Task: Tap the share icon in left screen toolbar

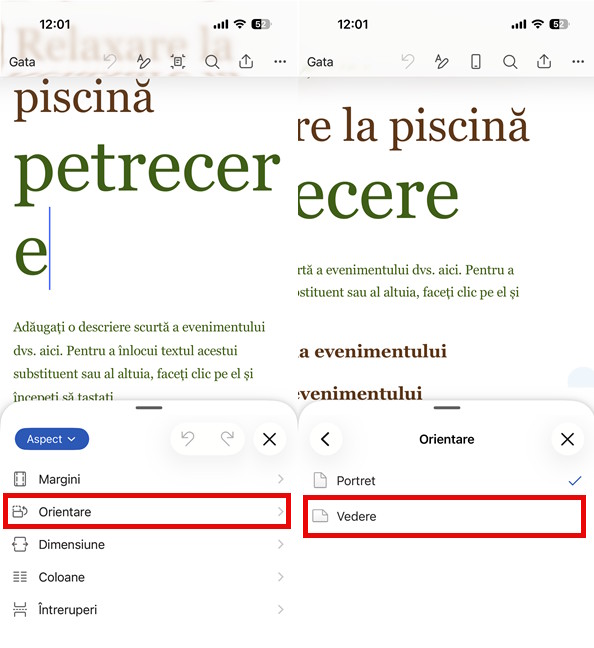Action: point(246,62)
